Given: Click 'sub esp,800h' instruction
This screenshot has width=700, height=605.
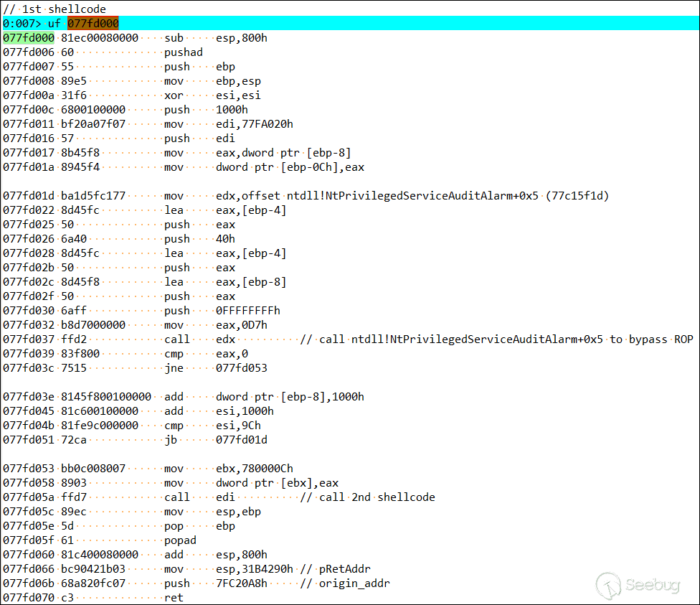Looking at the screenshot, I should pyautogui.click(x=216, y=38).
